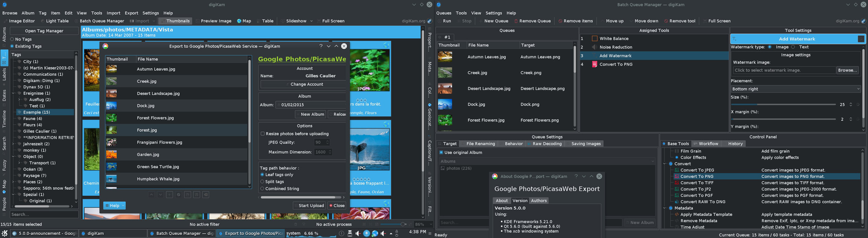
Task: Click Browse button for watermark image
Action: coord(847,70)
